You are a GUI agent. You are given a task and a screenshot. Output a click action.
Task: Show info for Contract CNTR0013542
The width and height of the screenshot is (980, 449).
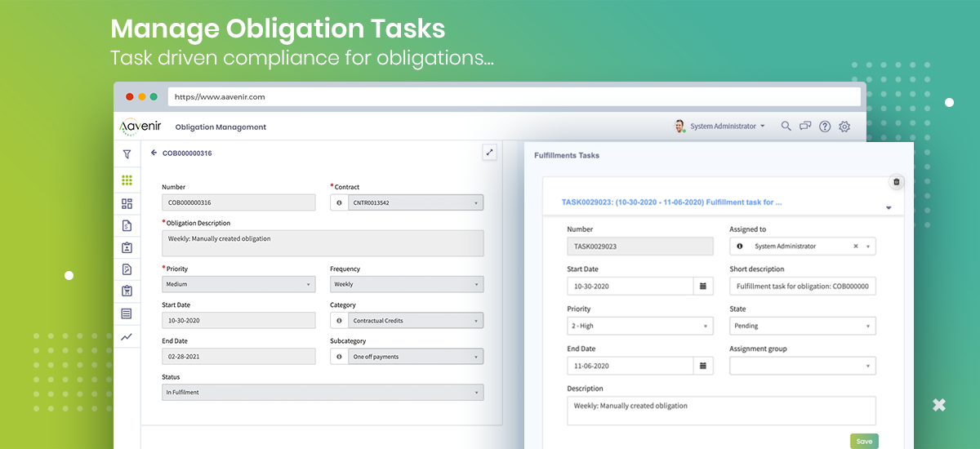tap(339, 202)
